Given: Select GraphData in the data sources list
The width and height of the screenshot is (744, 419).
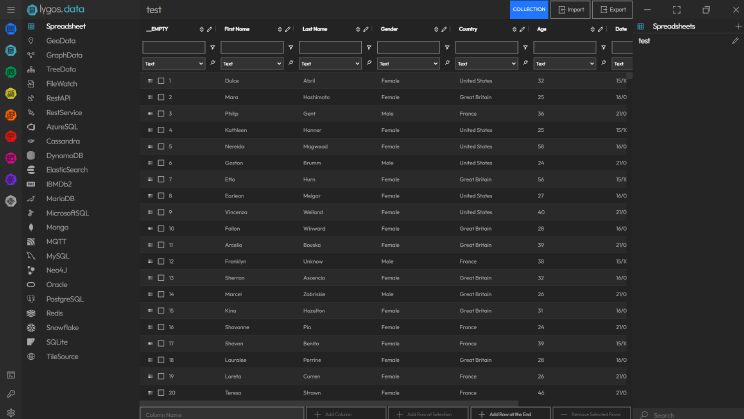Looking at the screenshot, I should coord(64,55).
